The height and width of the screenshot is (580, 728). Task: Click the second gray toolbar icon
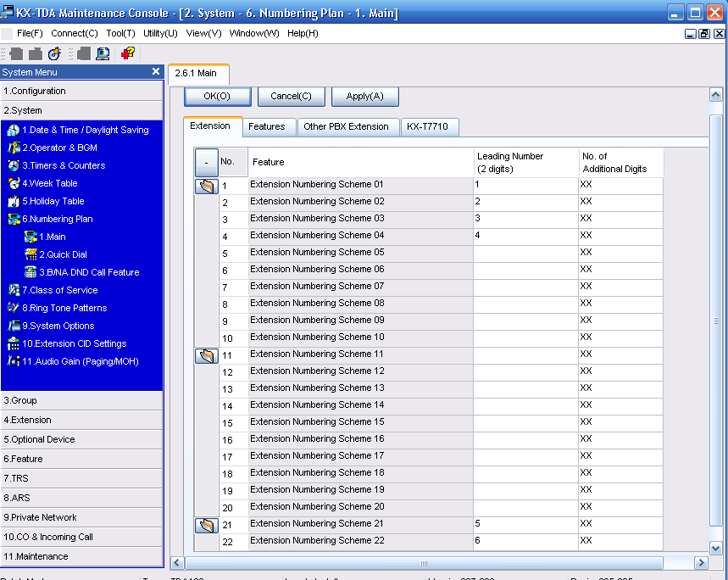[x=36, y=54]
